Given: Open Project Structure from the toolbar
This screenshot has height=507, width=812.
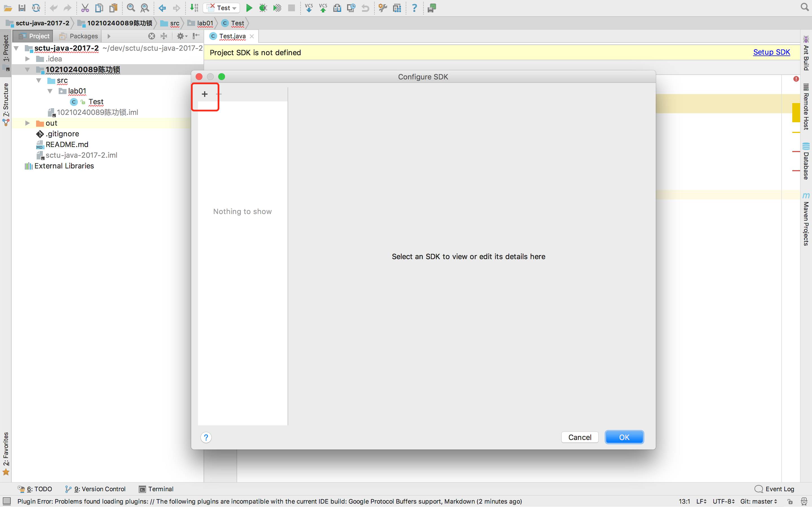Looking at the screenshot, I should coord(397,8).
